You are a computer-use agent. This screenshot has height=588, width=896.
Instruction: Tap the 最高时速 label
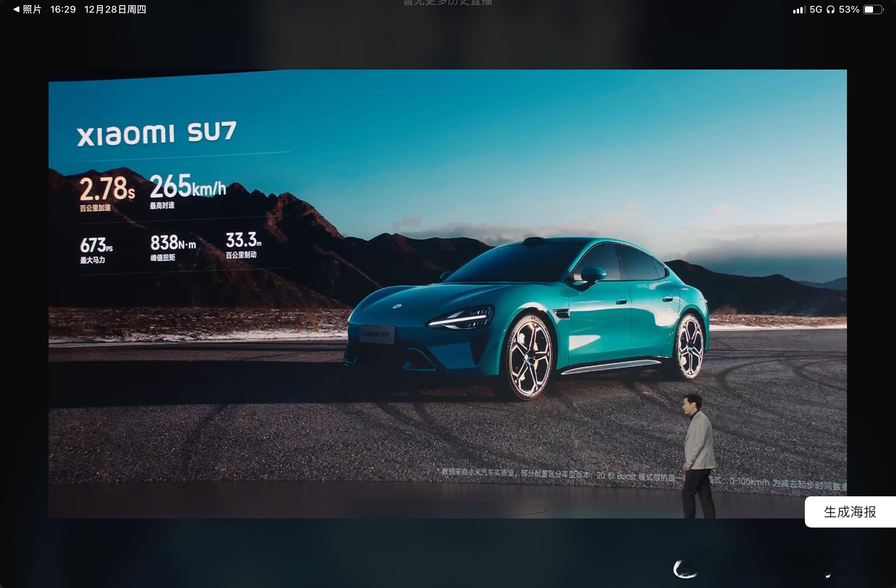click(162, 205)
